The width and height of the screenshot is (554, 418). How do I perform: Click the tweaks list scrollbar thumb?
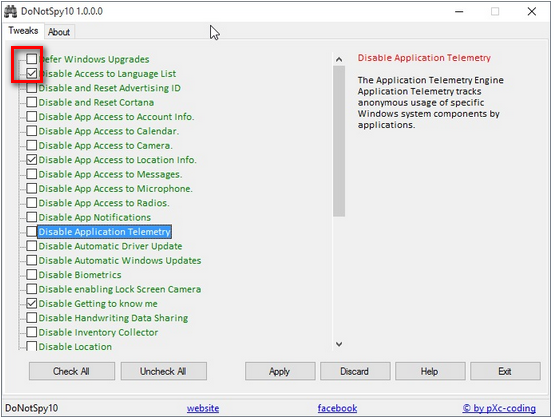(x=339, y=141)
